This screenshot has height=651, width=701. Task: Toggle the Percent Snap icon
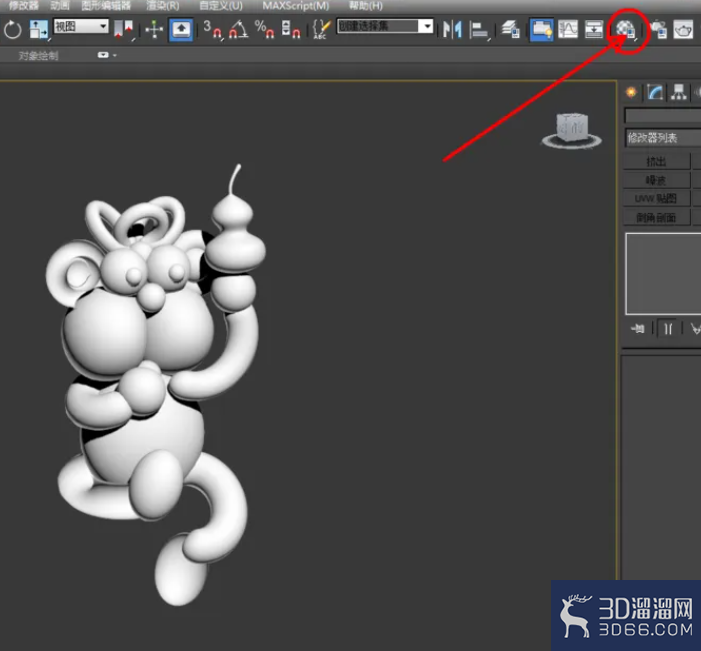tap(264, 30)
